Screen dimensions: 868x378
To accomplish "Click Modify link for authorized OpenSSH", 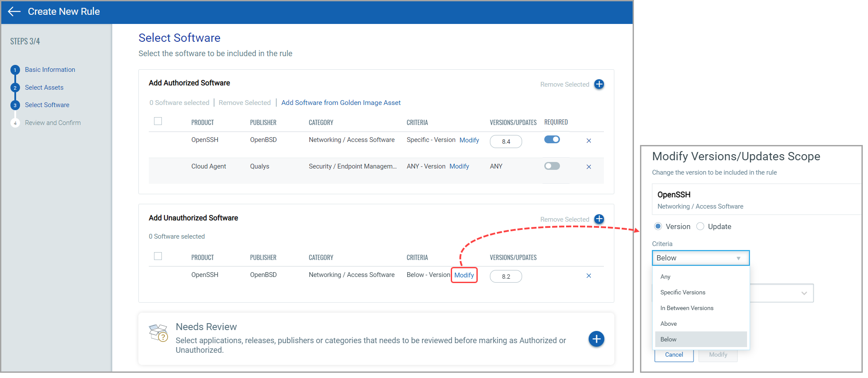I will point(469,140).
